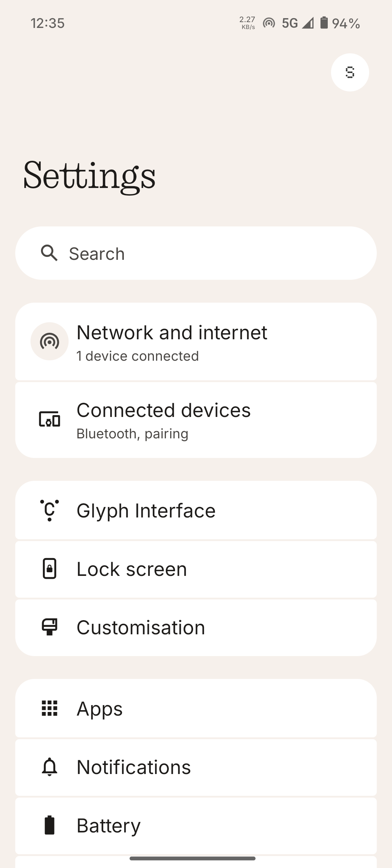
Task: Tap the Network and internet hotspot icon
Action: point(49,341)
